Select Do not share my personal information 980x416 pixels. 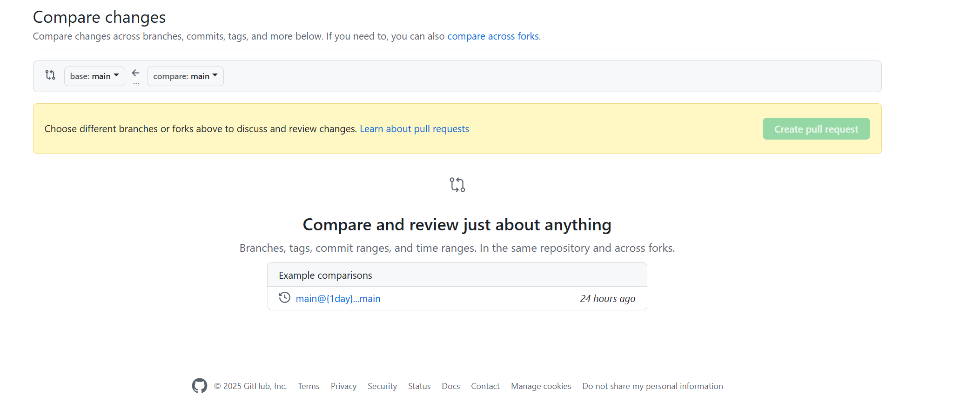[652, 386]
